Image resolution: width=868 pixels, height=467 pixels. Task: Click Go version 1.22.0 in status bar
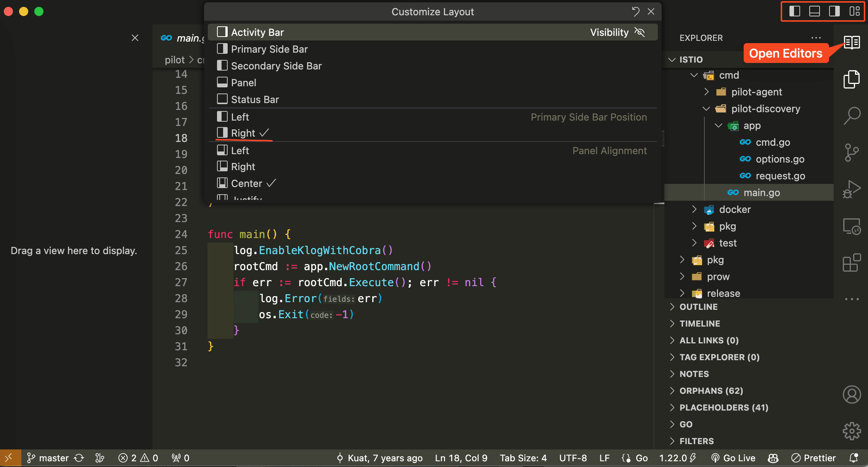(x=678, y=458)
